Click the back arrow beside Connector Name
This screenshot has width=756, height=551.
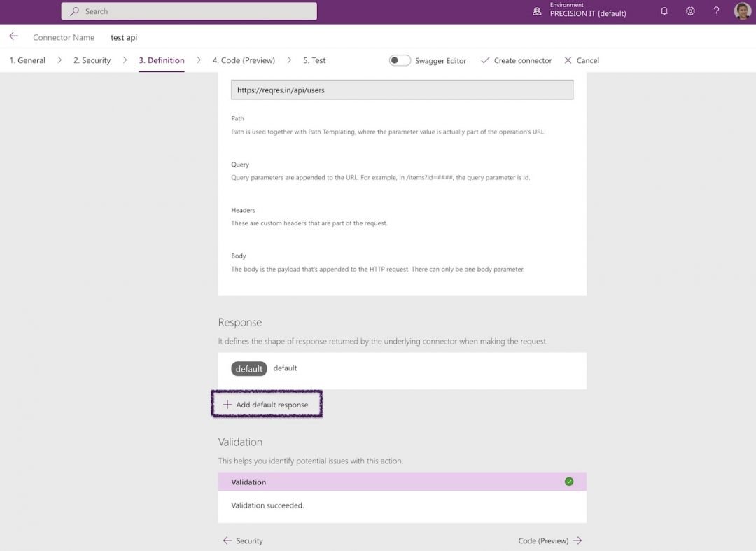pyautogui.click(x=13, y=35)
